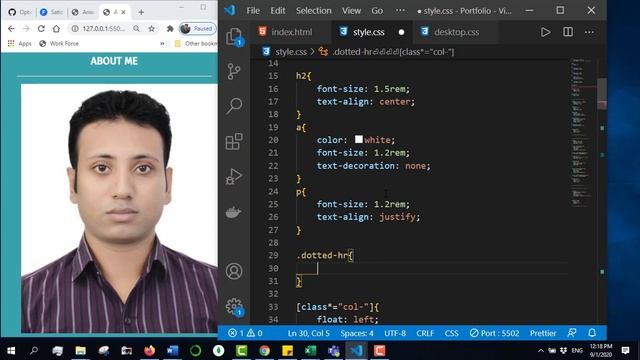The width and height of the screenshot is (640, 360).
Task: Open the Docker view in activity bar
Action: click(234, 212)
